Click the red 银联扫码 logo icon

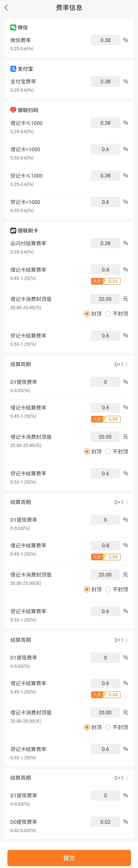(13, 110)
